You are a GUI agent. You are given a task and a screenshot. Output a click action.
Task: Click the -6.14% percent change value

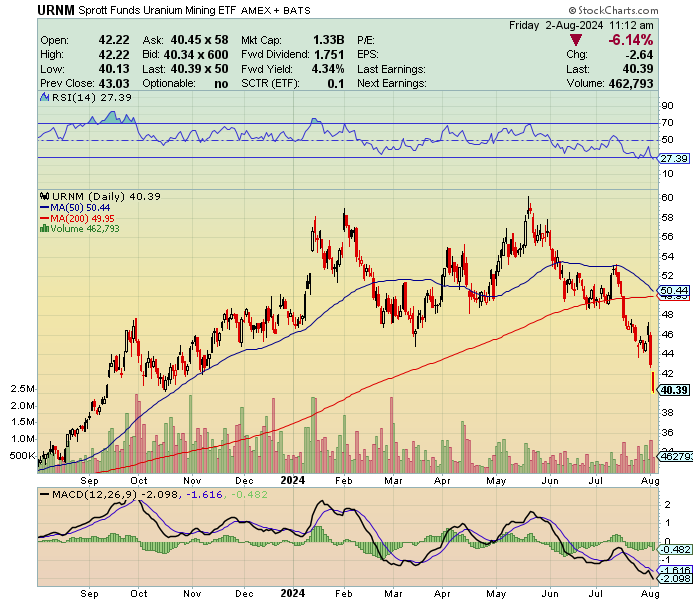631,40
